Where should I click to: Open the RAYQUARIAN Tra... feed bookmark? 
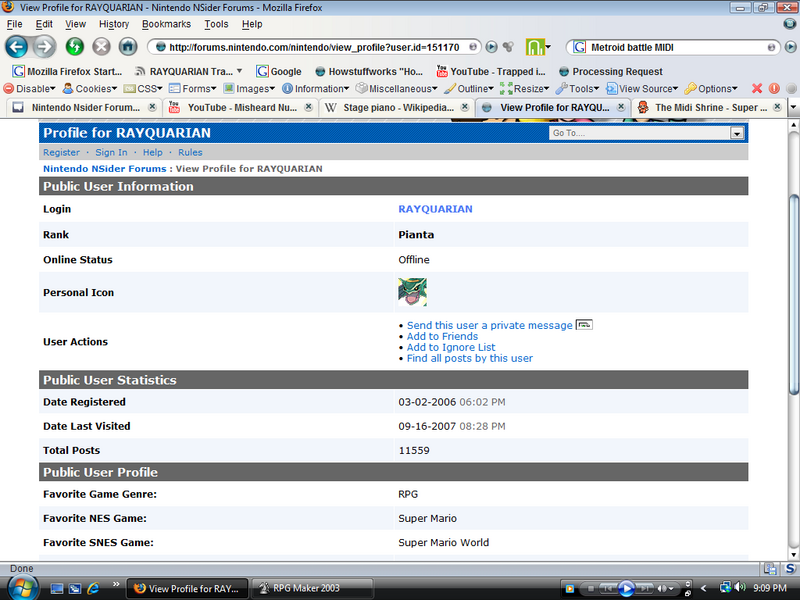point(188,71)
